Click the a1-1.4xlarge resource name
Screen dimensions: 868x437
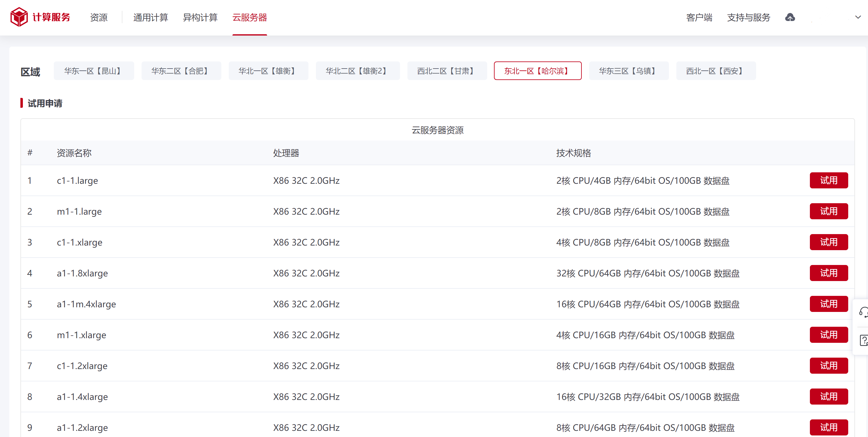click(x=82, y=397)
